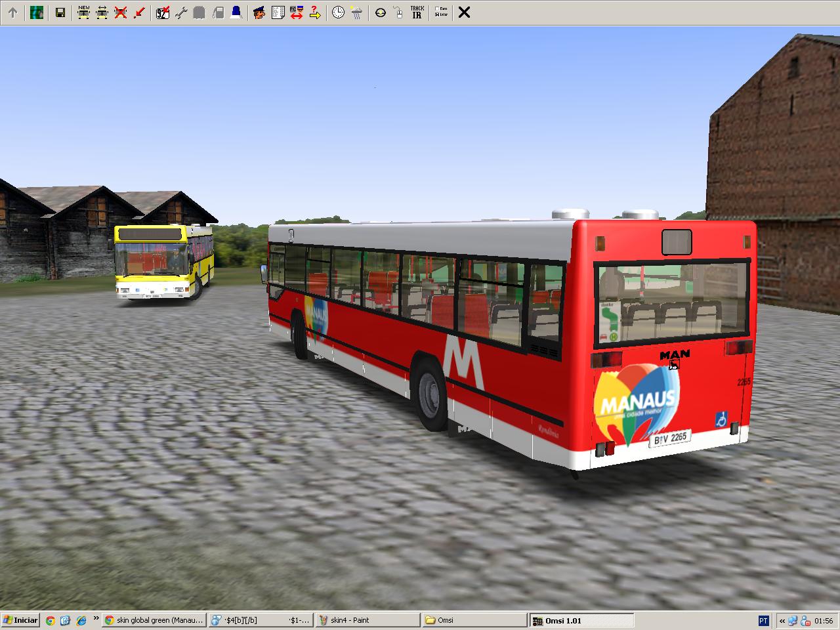Refuel using the fuel pump icon
Viewport: 840px width, 630px height.
point(219,12)
